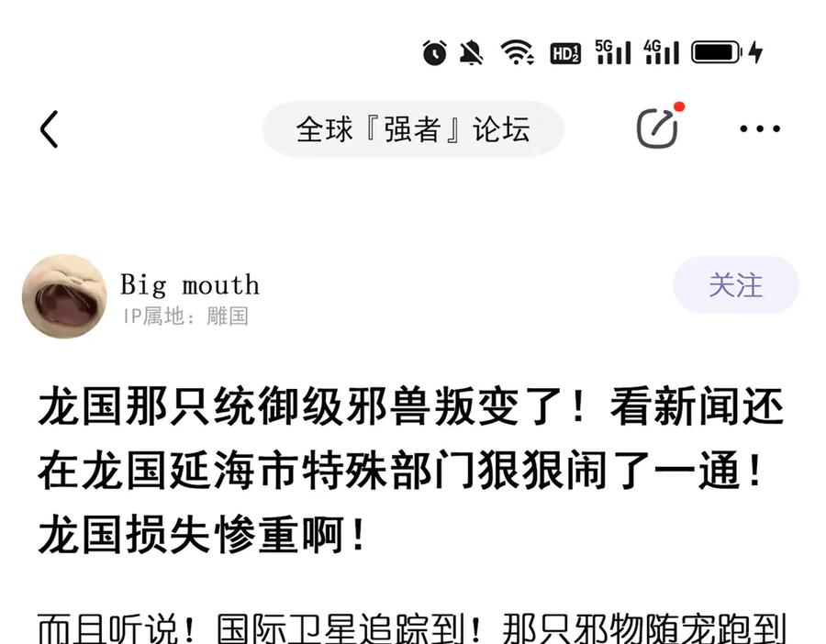Tap the muted bell notification icon
The image size is (826, 644).
tap(472, 52)
